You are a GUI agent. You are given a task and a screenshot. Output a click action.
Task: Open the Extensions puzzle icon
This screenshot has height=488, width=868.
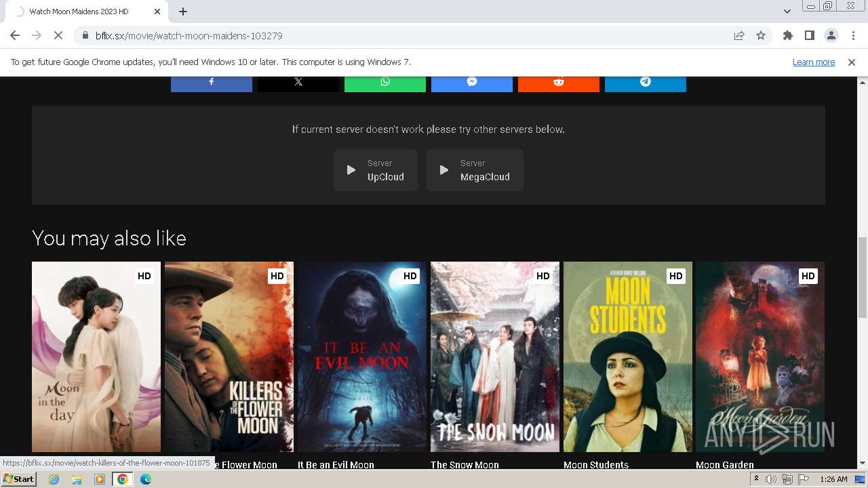point(788,35)
